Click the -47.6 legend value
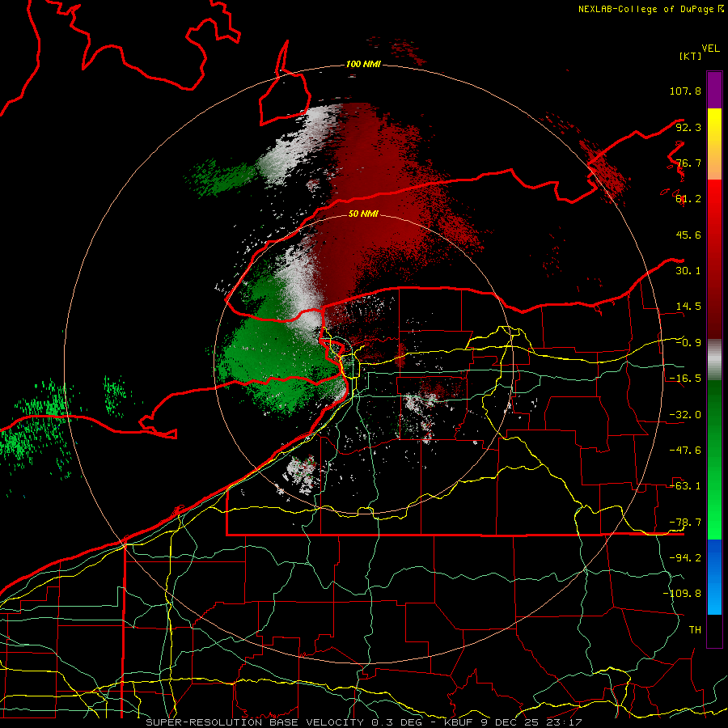The image size is (728, 728). click(685, 451)
